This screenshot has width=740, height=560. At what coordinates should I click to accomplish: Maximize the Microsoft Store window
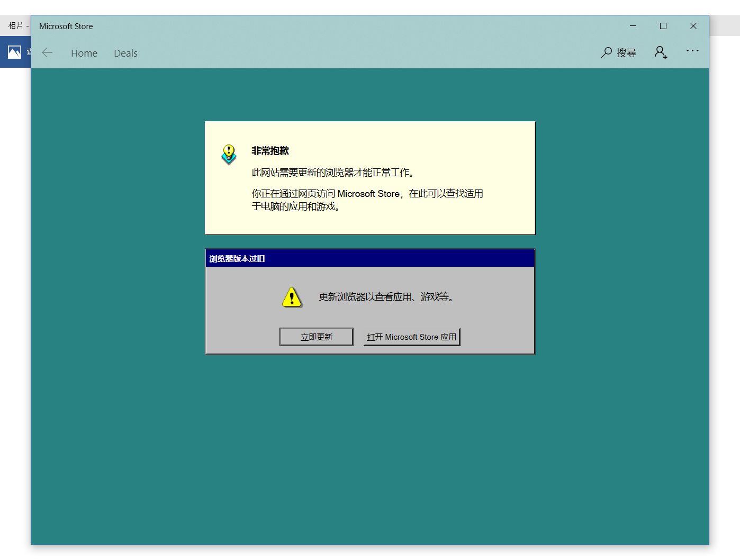pyautogui.click(x=663, y=26)
